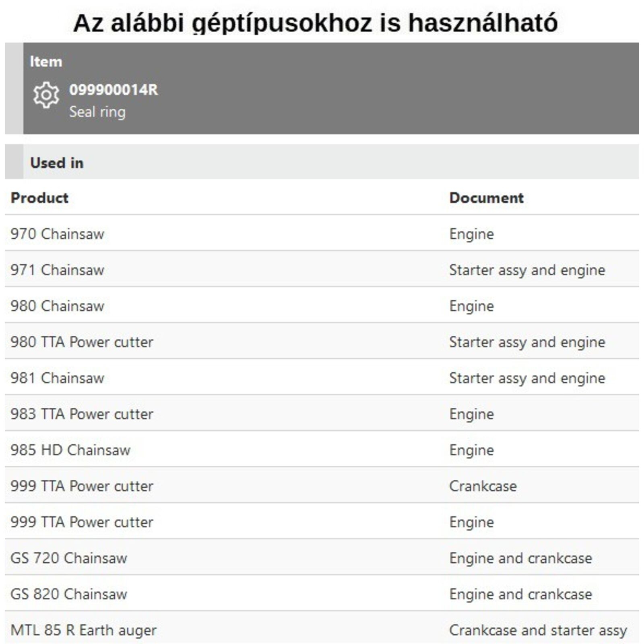The image size is (644, 644).
Task: Click the Used in section header
Action: click(57, 163)
